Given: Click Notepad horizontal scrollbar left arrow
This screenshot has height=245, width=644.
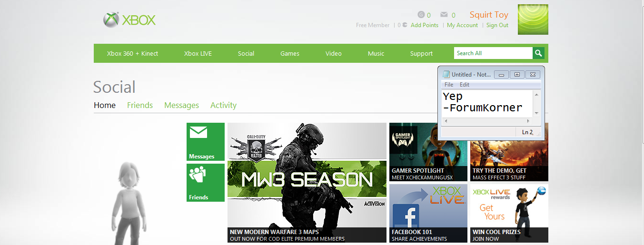Looking at the screenshot, I should 446,121.
